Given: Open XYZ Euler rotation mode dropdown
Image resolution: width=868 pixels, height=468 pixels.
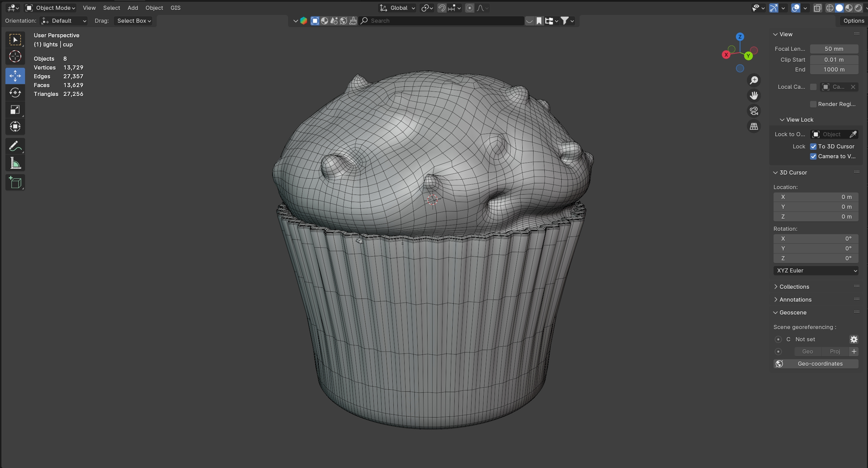Looking at the screenshot, I should [x=816, y=270].
